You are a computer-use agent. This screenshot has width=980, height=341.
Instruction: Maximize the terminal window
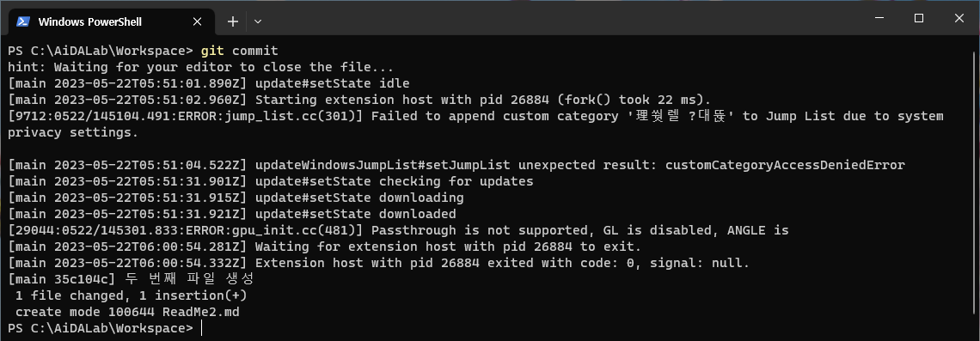(918, 18)
